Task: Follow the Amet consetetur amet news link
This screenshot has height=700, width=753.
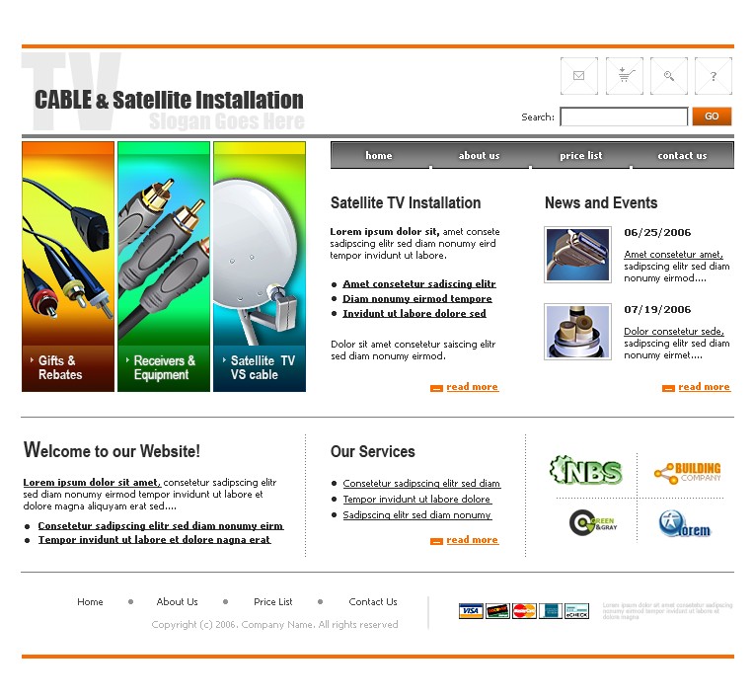Action: [x=673, y=254]
